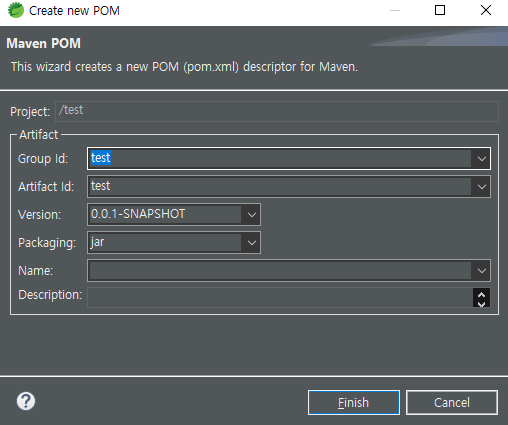Open the Version dropdown arrow
Screen dimensions: 508x425
coord(252,215)
